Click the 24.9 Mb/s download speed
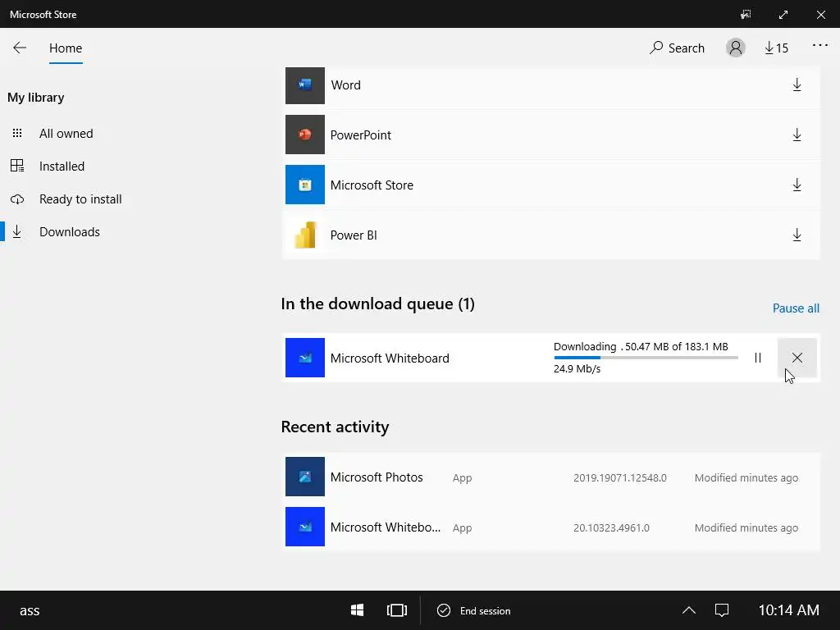Screen dimensions: 840x630 pos(577,368)
